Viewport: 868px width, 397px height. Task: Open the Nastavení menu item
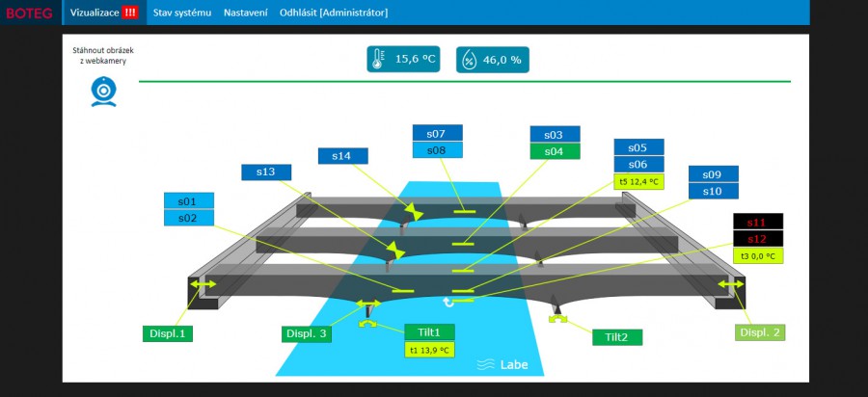[x=245, y=13]
